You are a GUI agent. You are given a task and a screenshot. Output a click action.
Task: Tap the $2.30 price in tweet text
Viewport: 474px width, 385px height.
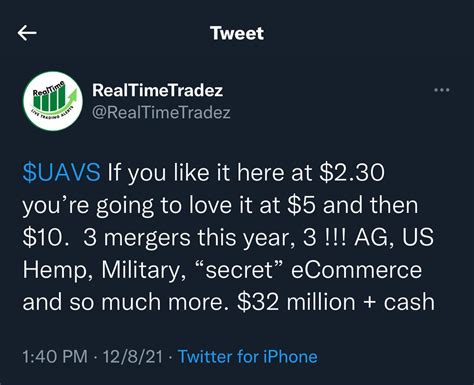point(352,173)
